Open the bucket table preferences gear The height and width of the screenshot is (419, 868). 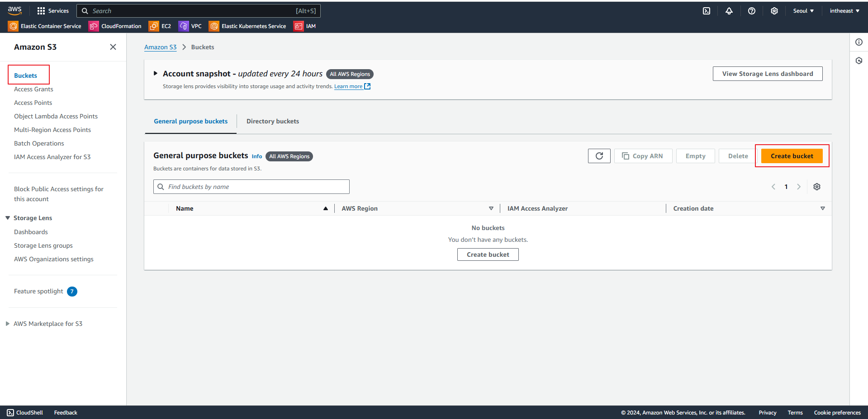817,187
